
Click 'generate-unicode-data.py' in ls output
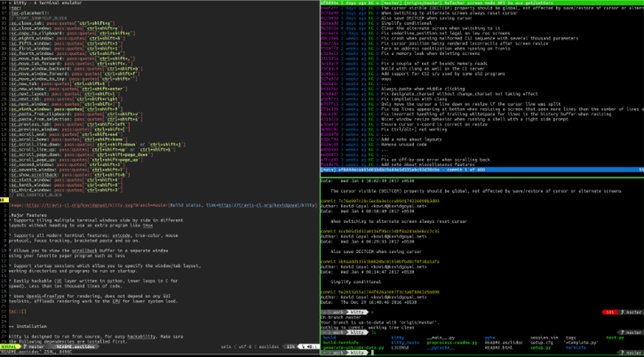(x=353, y=347)
